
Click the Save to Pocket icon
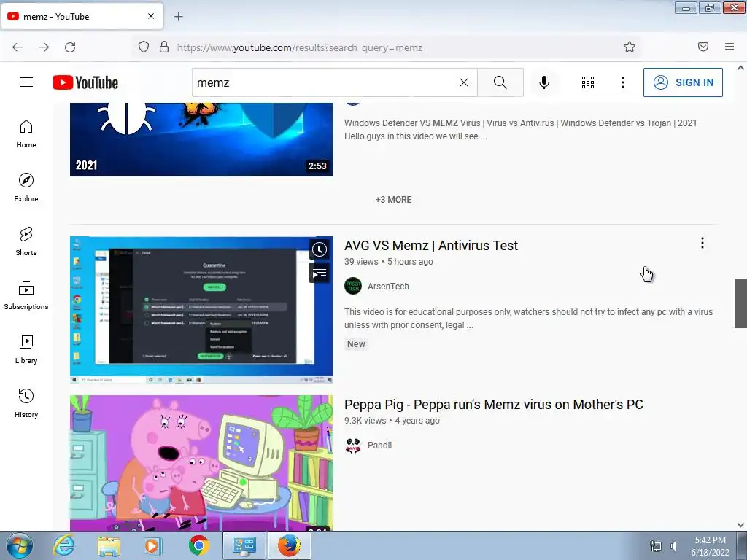[703, 47]
